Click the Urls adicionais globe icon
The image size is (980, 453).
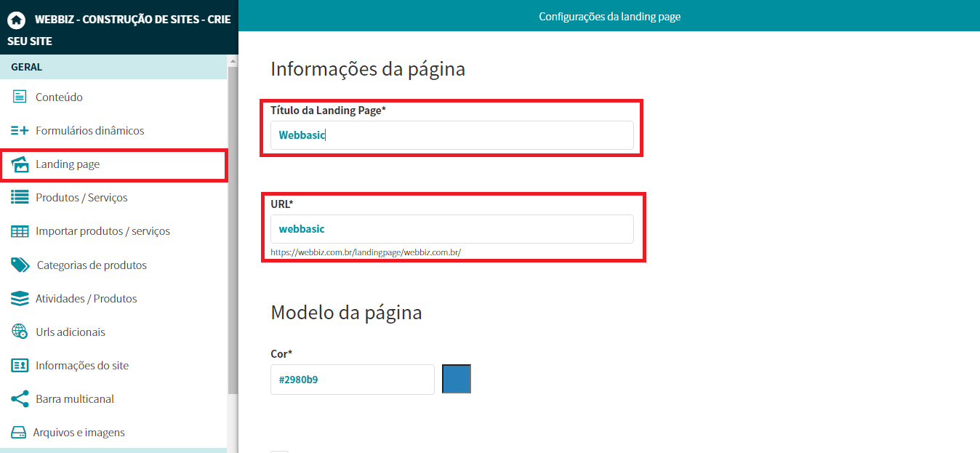pyautogui.click(x=20, y=332)
